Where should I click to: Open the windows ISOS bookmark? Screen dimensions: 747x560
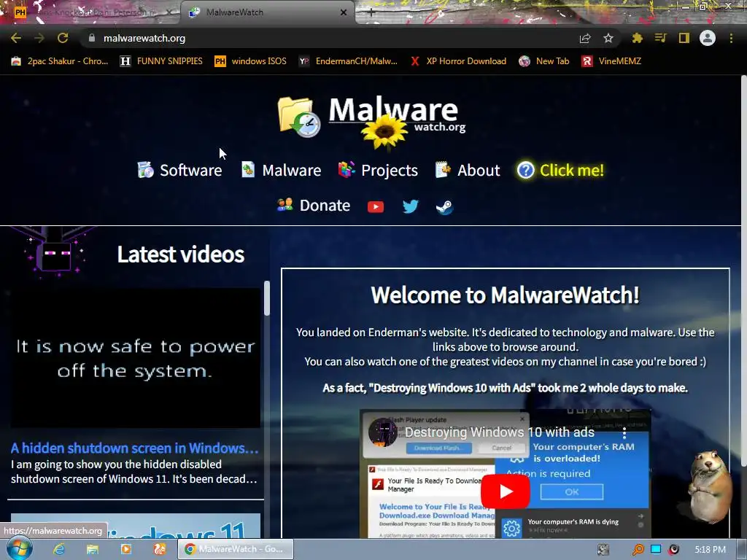pyautogui.click(x=251, y=61)
